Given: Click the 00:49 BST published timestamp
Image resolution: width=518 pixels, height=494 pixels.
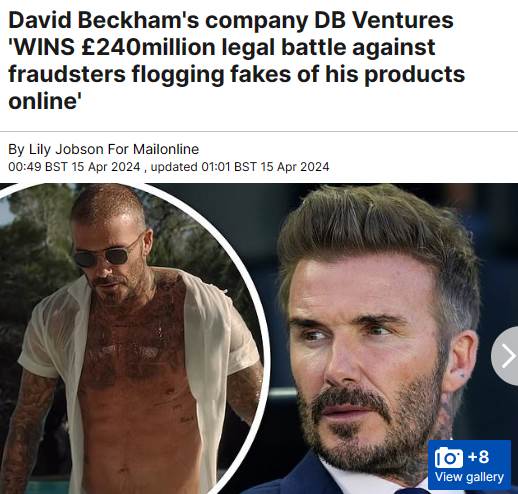Looking at the screenshot, I should tap(74, 167).
